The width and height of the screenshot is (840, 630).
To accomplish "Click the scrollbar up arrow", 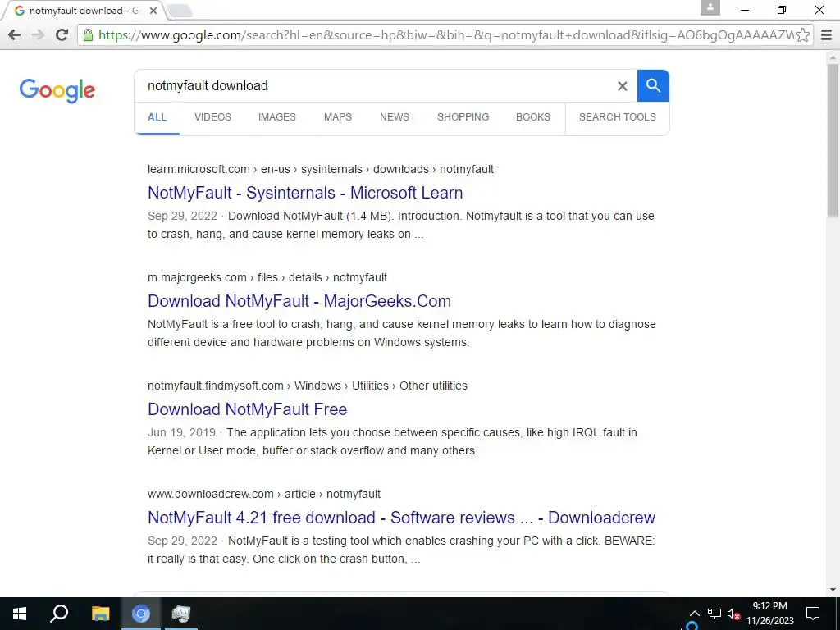I will click(x=833, y=57).
